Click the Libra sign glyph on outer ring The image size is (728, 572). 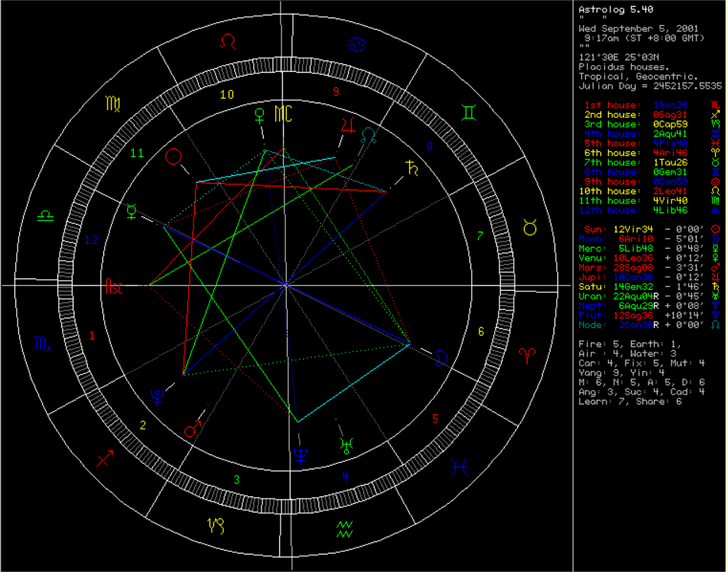[46, 216]
